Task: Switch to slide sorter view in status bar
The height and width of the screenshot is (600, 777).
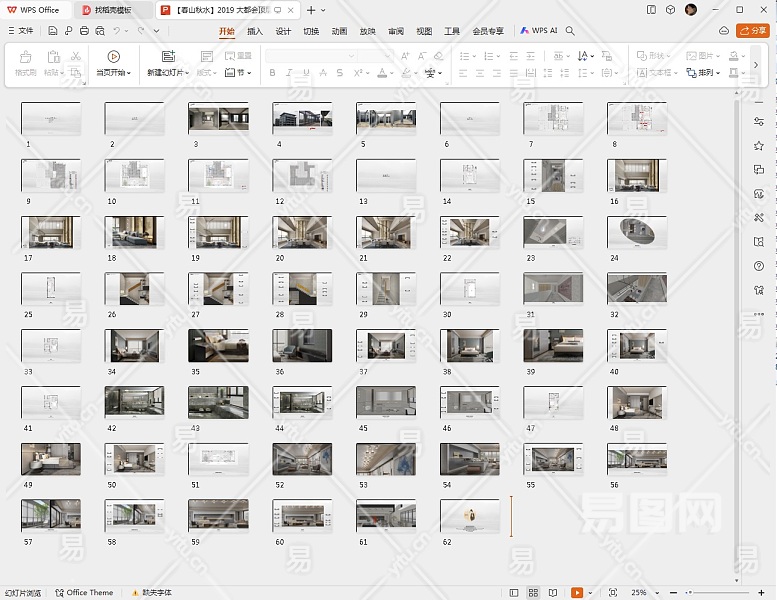Action: (x=533, y=593)
